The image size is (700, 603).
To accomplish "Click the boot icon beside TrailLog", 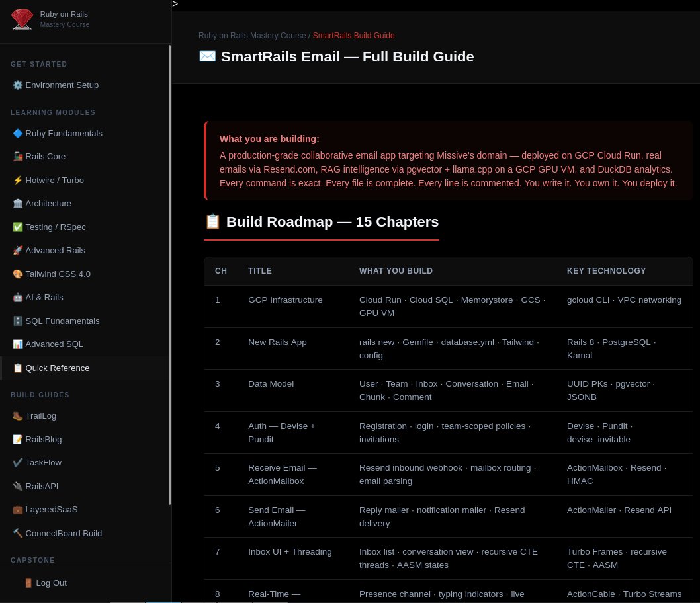I will click(x=18, y=416).
